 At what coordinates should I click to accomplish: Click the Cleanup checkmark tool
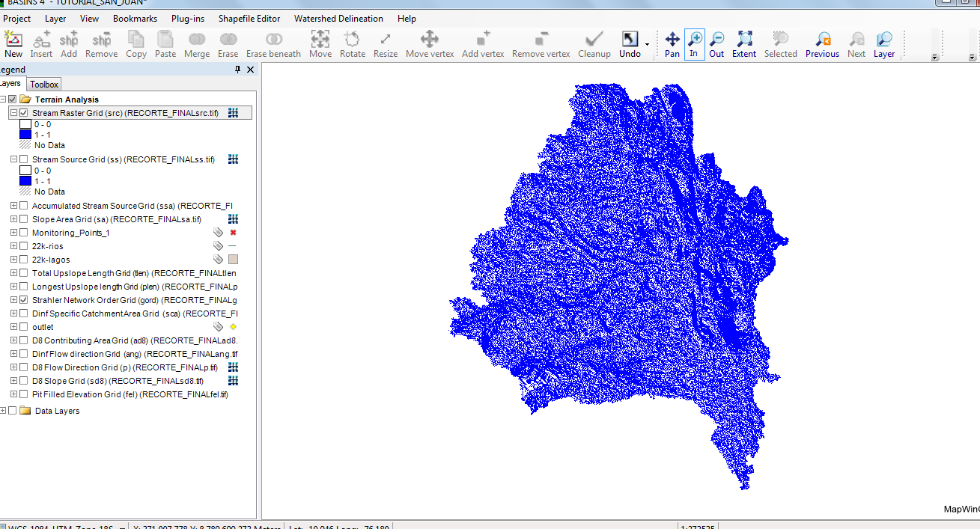[x=594, y=44]
